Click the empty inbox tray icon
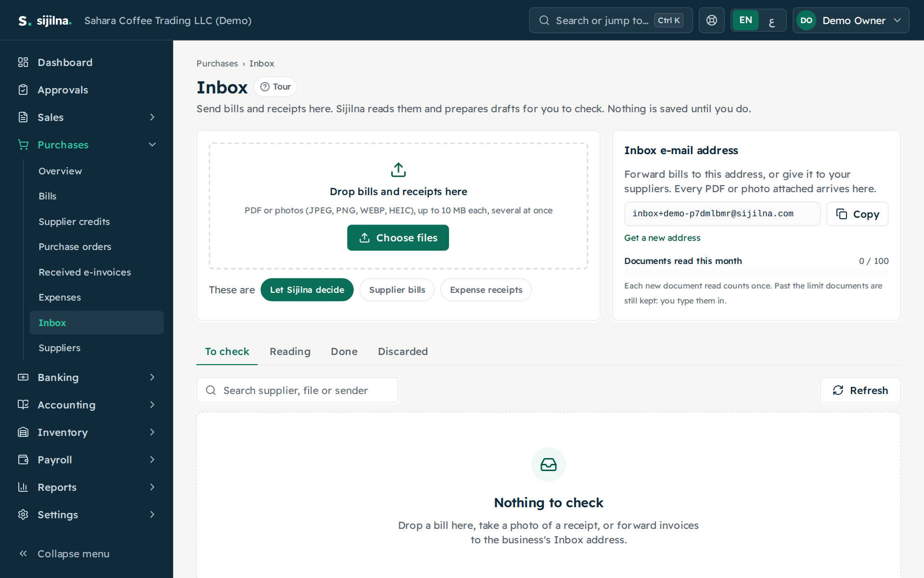924x578 pixels. (549, 464)
